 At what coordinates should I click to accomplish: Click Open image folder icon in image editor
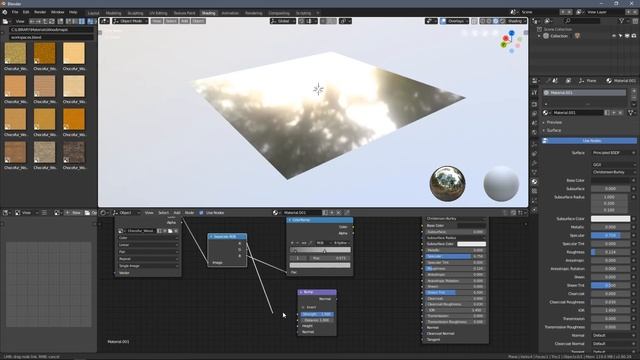[87, 213]
